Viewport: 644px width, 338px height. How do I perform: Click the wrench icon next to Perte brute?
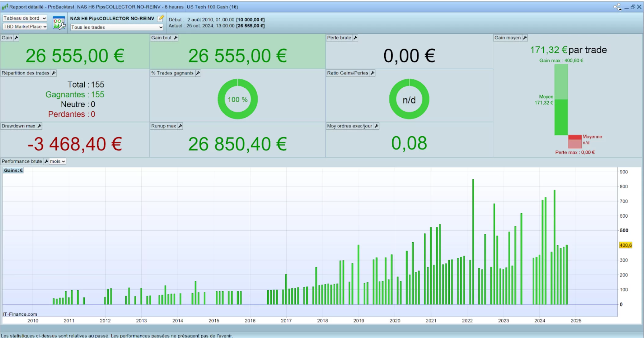click(x=355, y=38)
